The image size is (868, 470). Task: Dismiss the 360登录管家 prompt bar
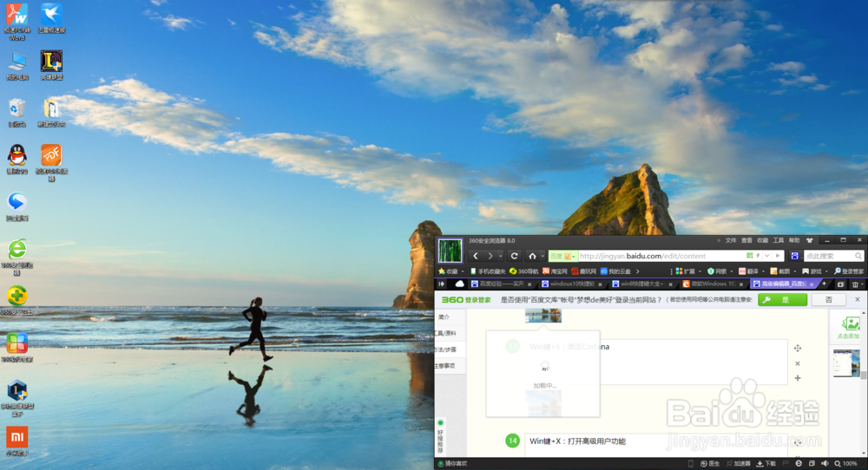(858, 299)
